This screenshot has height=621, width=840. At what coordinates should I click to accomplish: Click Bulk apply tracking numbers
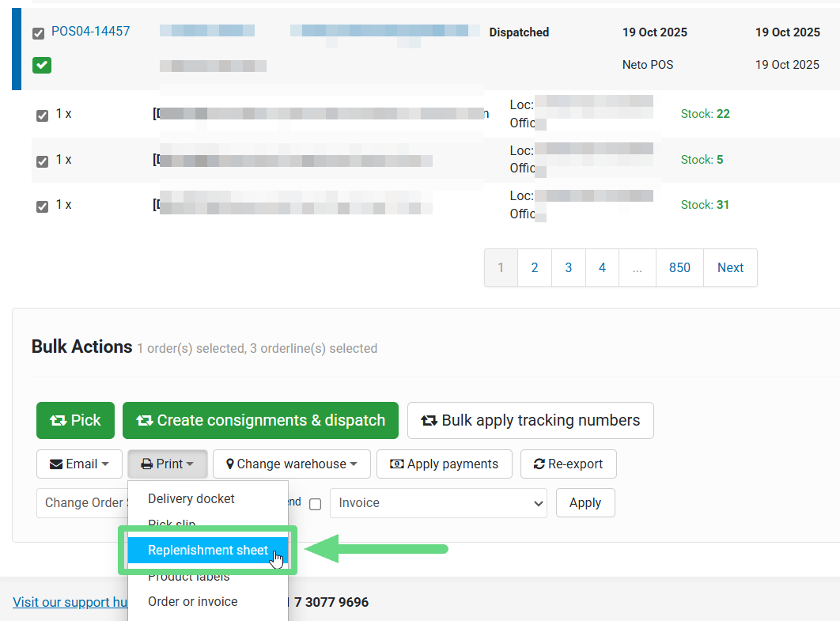(531, 421)
